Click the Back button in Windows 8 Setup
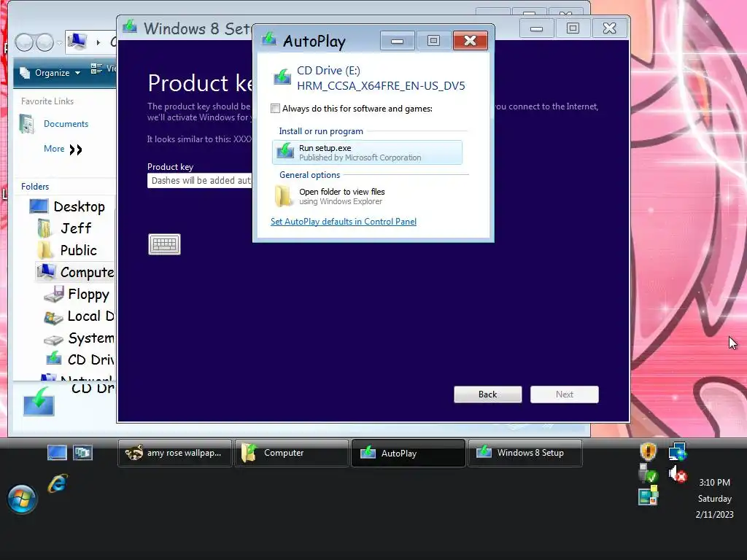 point(488,394)
